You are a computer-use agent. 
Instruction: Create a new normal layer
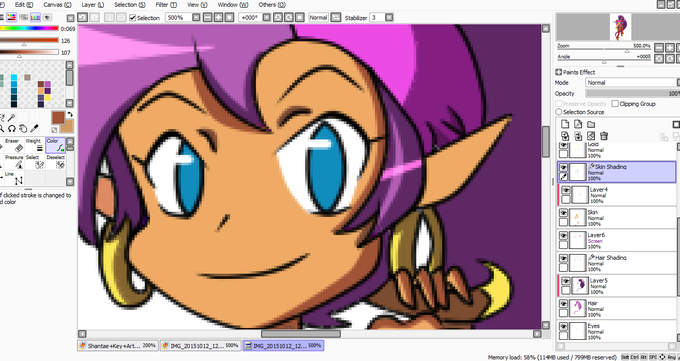point(565,125)
